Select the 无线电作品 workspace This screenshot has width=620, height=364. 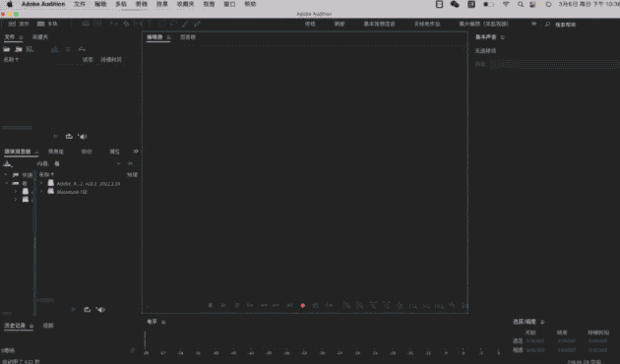pos(427,25)
